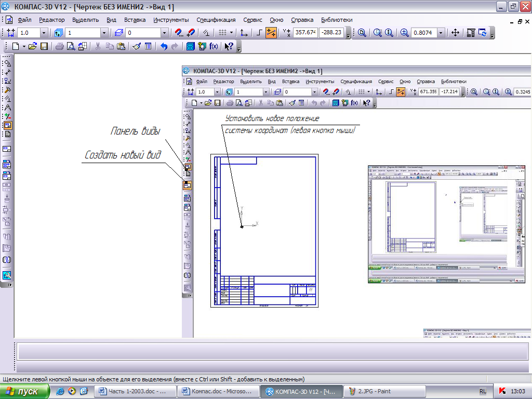Save the document with the floppy icon
This screenshot has height=399, width=532.
[44, 46]
